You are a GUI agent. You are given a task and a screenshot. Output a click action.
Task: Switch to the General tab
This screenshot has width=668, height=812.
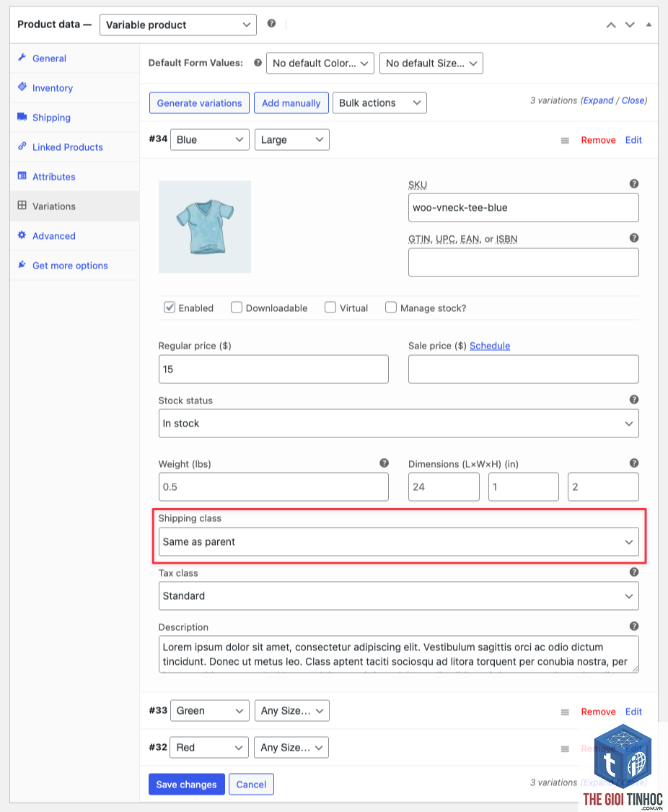click(74, 58)
